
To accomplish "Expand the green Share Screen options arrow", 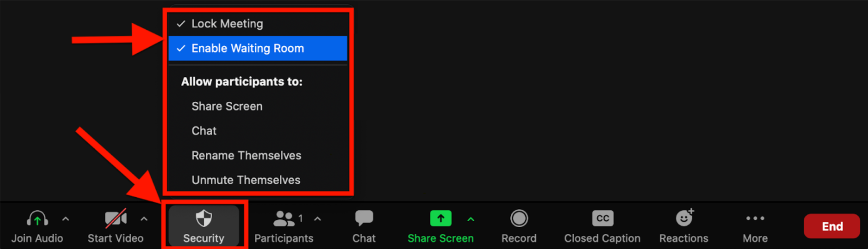I will (470, 219).
